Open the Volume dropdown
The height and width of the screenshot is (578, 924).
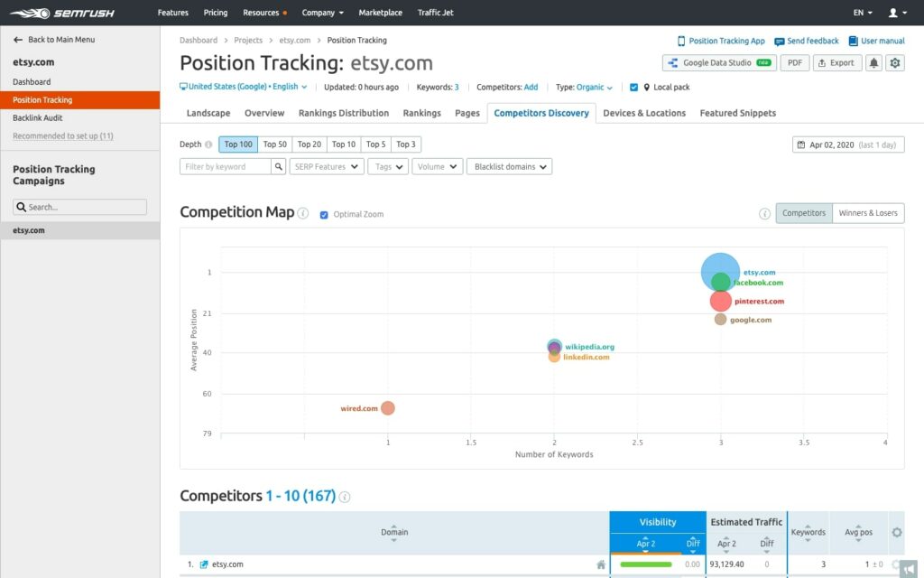[x=438, y=166]
